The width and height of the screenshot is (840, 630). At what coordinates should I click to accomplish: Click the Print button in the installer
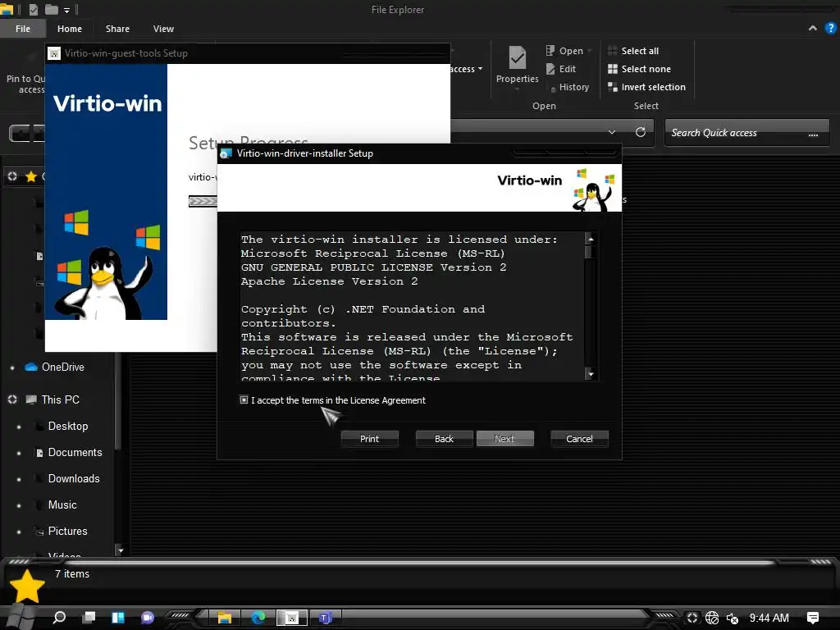pyautogui.click(x=370, y=439)
